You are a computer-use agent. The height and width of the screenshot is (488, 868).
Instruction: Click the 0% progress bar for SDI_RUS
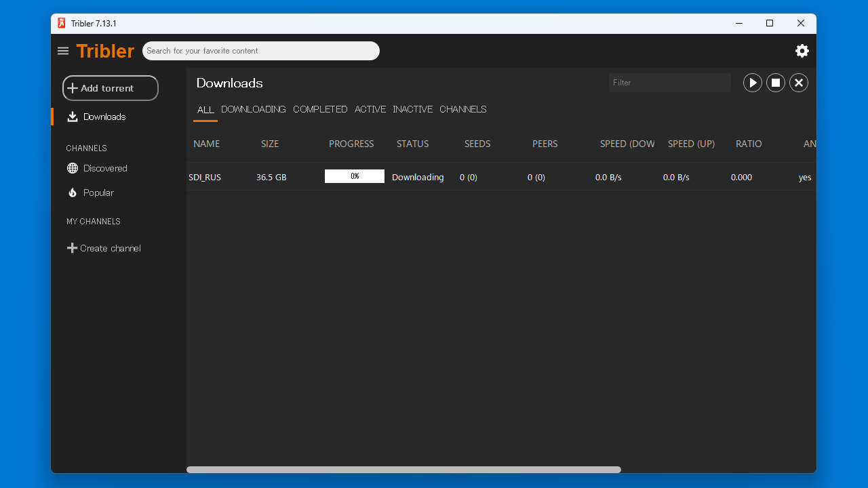click(x=355, y=176)
